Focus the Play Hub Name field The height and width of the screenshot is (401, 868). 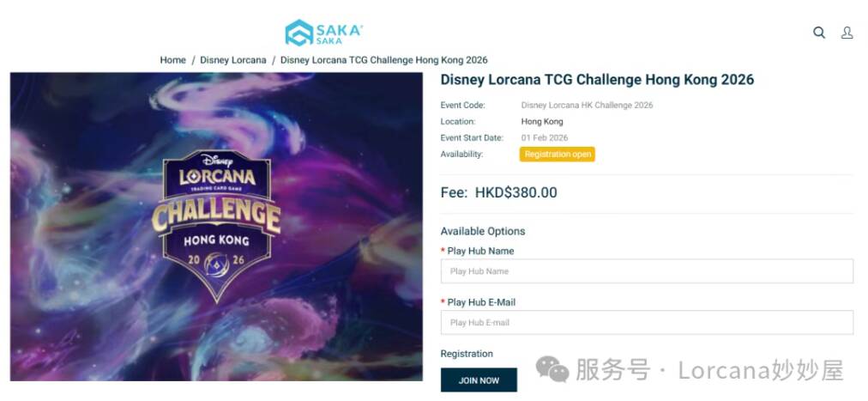[647, 271]
